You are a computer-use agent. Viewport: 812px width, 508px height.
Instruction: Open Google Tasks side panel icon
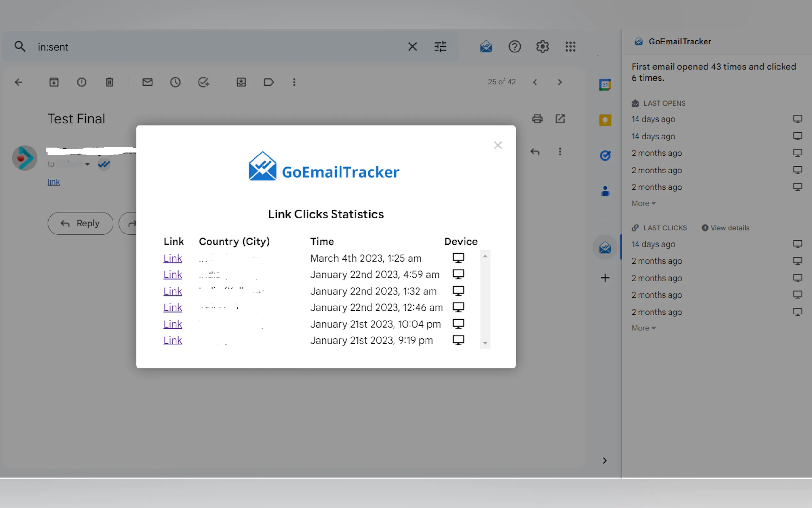(x=605, y=155)
